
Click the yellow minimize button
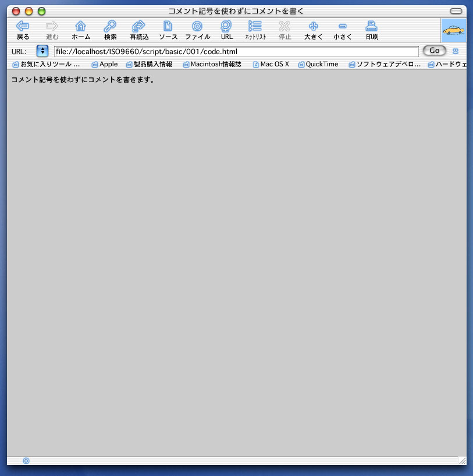click(29, 11)
